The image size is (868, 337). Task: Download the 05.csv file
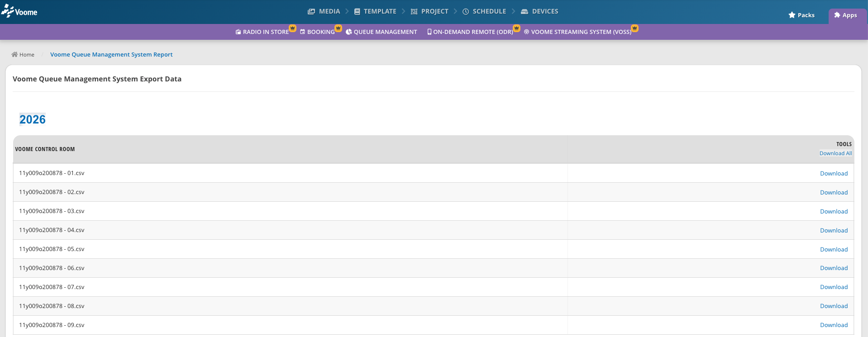click(834, 250)
